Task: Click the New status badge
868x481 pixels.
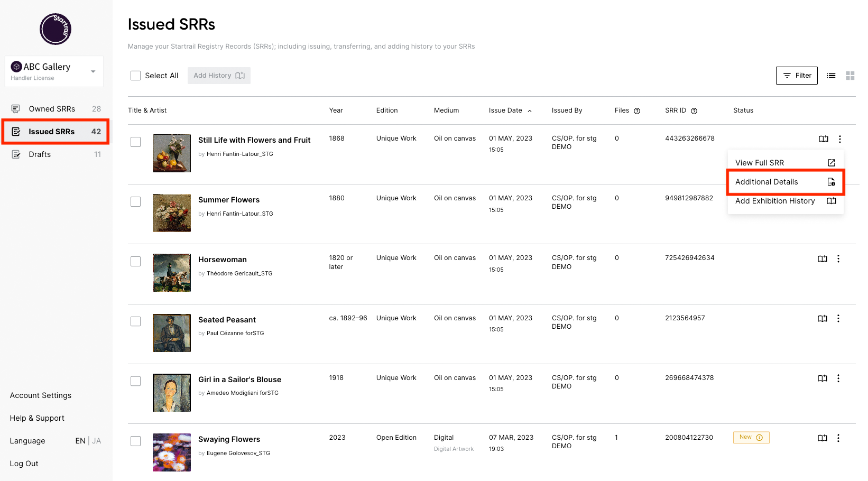Action: coord(751,438)
